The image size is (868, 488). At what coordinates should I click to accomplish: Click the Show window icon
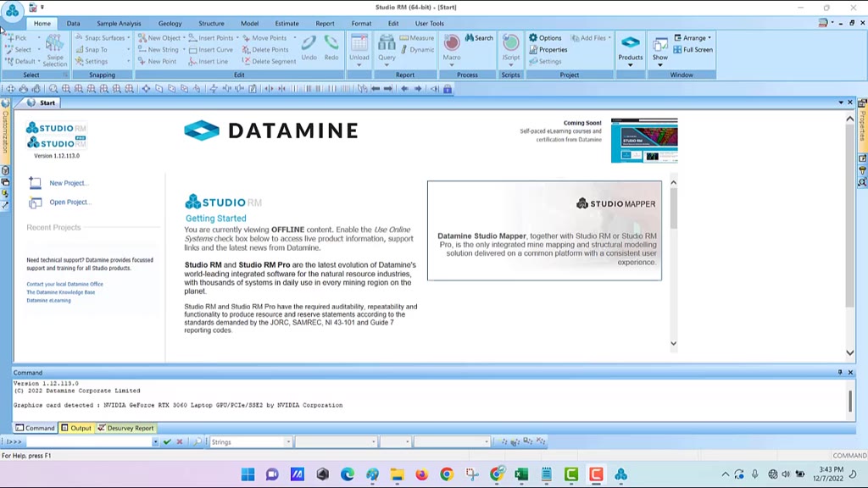tap(659, 44)
